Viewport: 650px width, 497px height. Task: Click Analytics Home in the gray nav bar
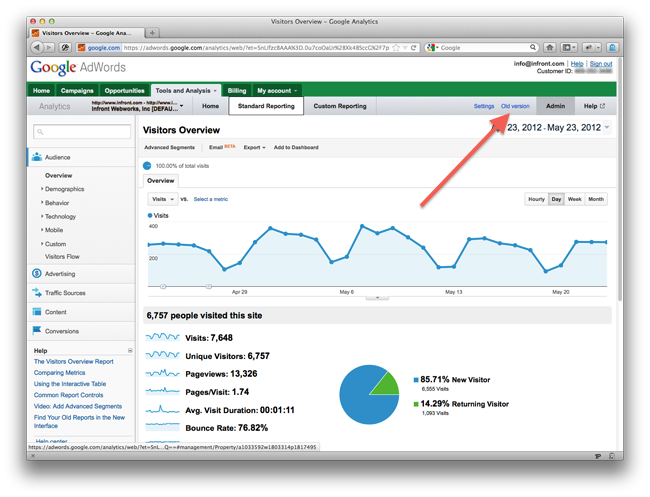click(210, 106)
